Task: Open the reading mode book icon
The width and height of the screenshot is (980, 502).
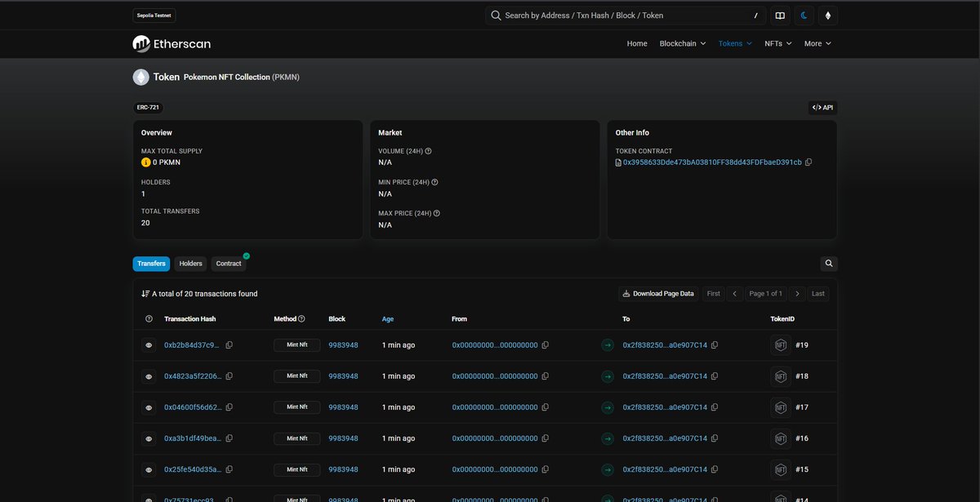Action: pyautogui.click(x=780, y=16)
